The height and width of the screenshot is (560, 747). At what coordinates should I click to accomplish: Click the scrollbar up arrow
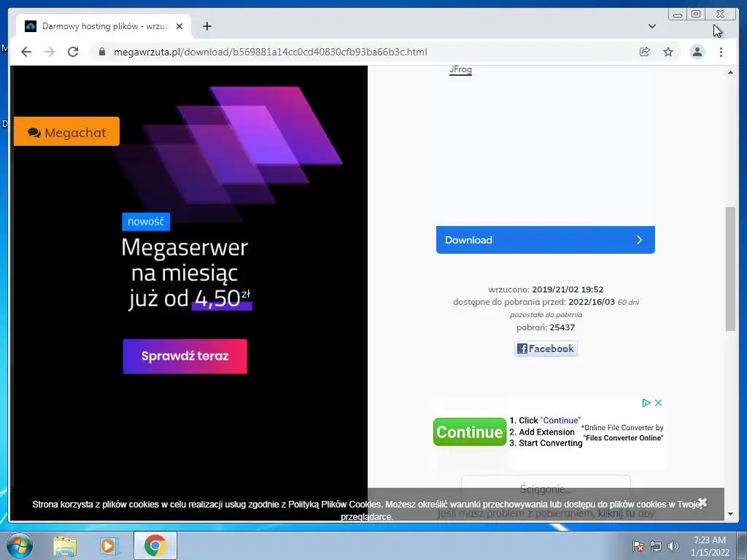[x=730, y=72]
